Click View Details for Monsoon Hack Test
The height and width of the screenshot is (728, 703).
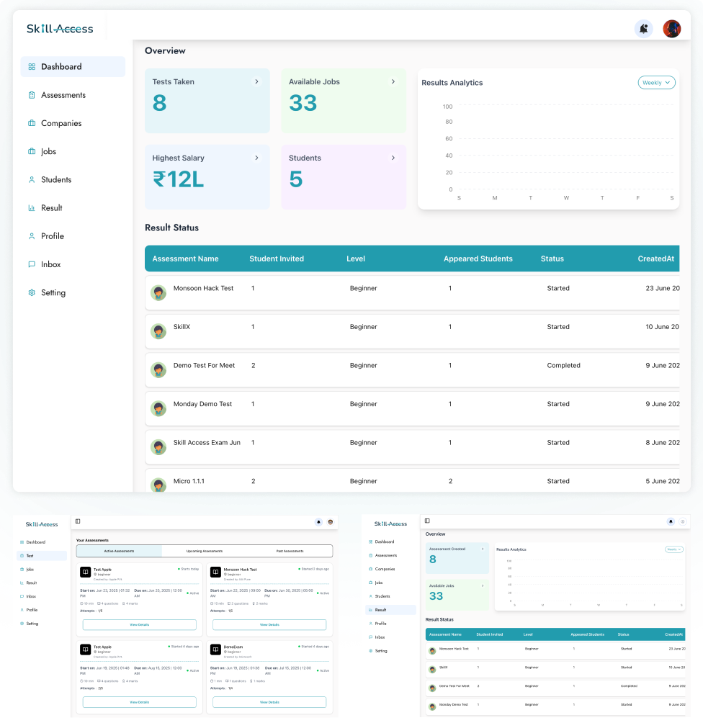pos(269,624)
